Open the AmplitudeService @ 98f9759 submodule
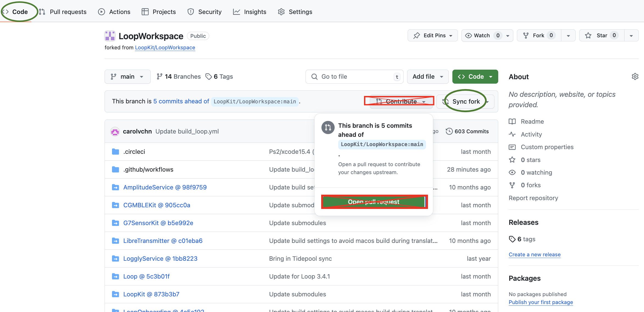Image resolution: width=644 pixels, height=312 pixels. pos(165,187)
